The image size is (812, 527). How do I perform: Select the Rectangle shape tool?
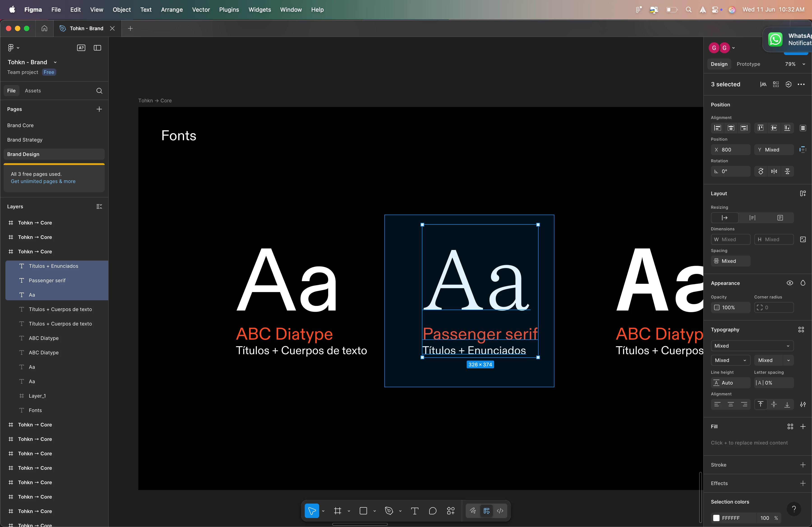(363, 511)
